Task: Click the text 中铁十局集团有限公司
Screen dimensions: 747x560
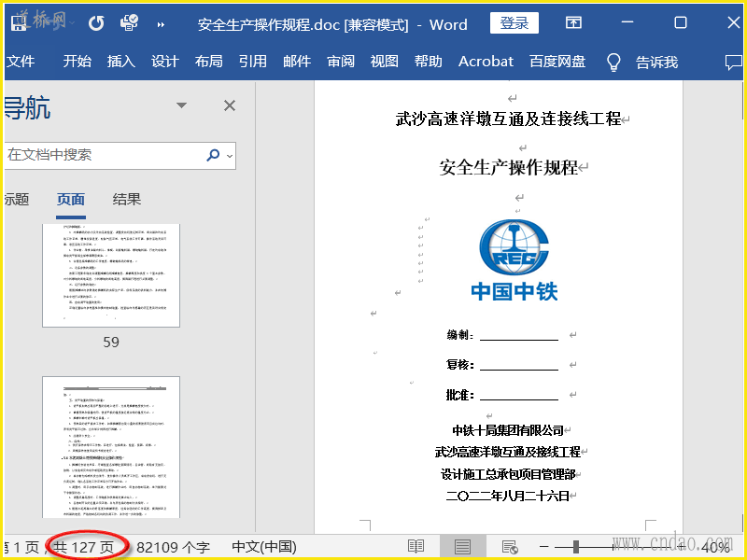Action: click(x=508, y=430)
